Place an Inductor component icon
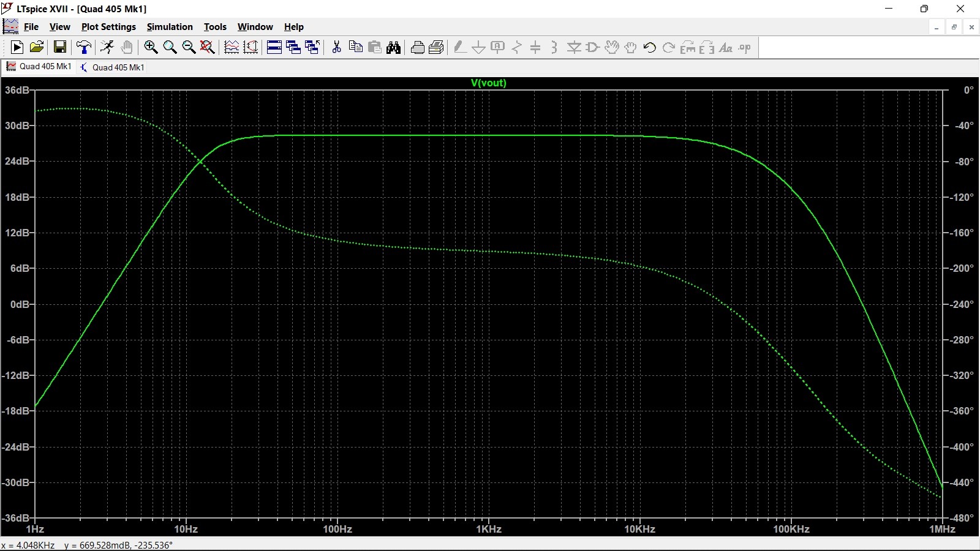The height and width of the screenshot is (551, 980). point(555,47)
